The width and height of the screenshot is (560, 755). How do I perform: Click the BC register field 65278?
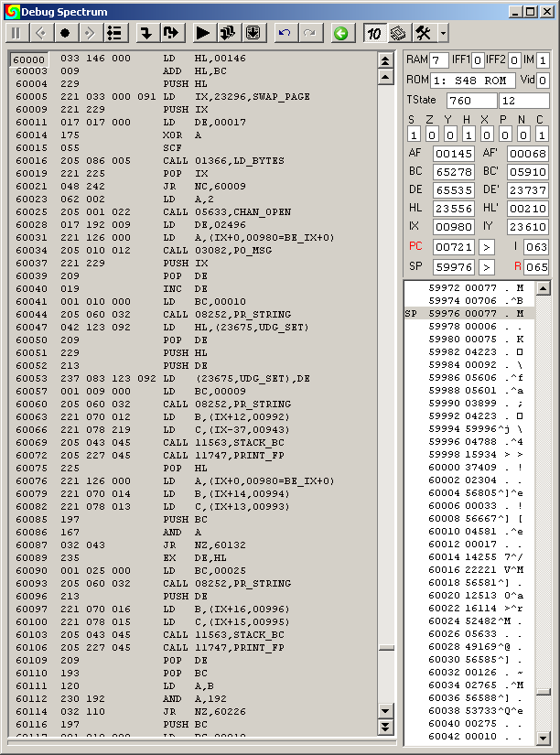[454, 172]
